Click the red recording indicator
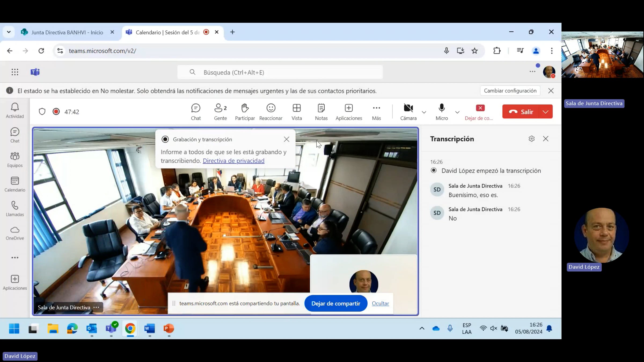 pyautogui.click(x=56, y=112)
